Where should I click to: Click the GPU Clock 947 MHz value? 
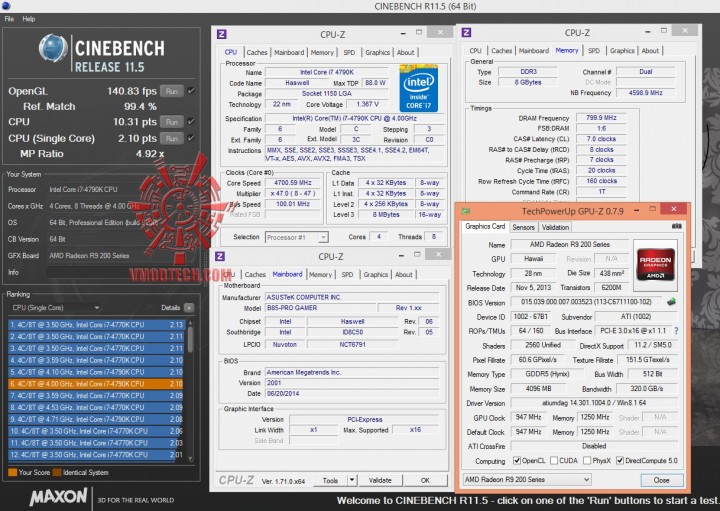(528, 417)
